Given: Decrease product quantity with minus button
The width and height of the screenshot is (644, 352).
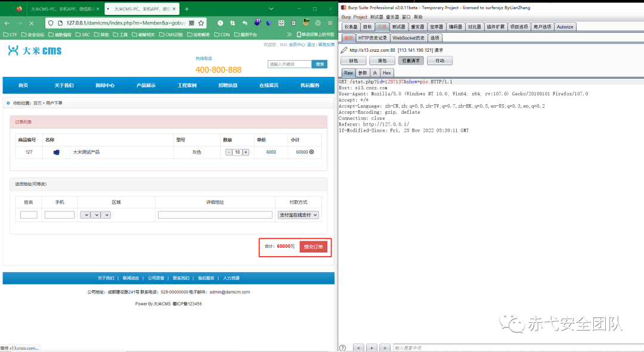Looking at the screenshot, I should pos(229,152).
